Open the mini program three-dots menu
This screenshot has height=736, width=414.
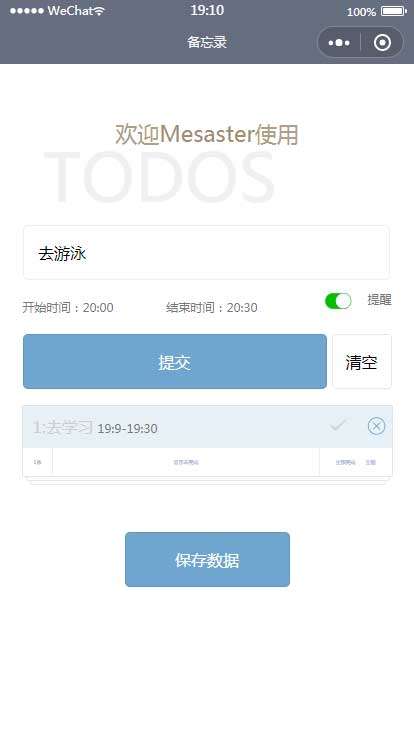(339, 43)
